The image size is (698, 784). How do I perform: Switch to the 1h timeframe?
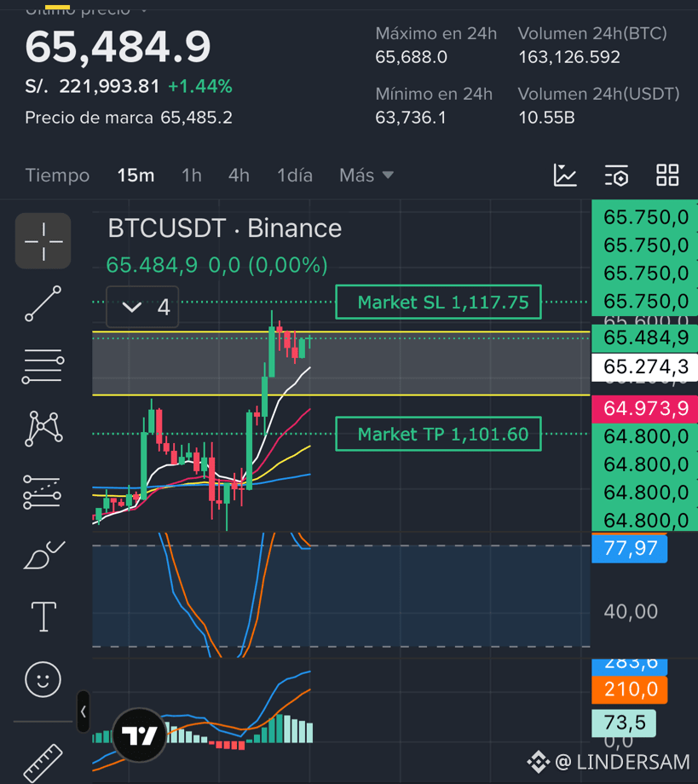pos(192,176)
